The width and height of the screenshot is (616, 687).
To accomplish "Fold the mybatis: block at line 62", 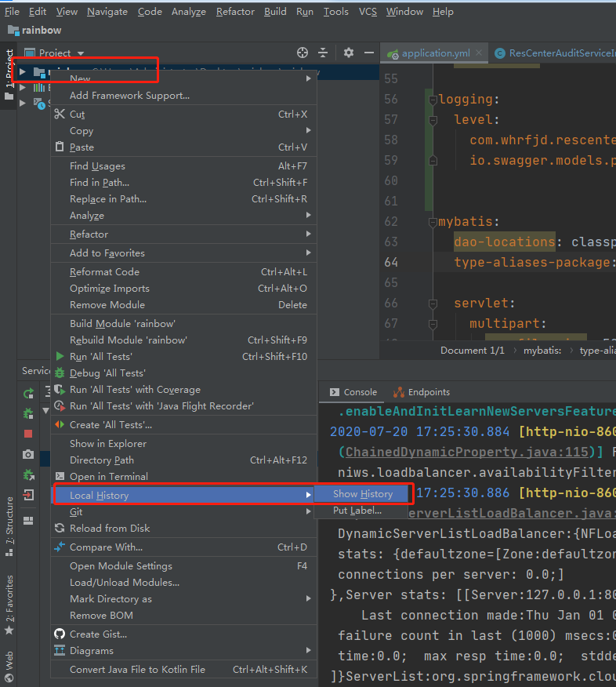I will [433, 222].
